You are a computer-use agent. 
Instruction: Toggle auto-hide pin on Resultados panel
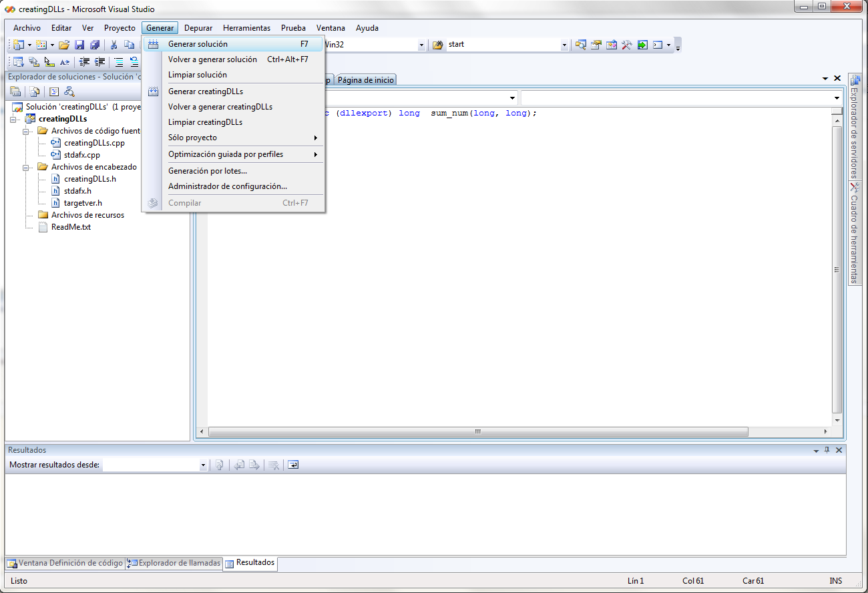(827, 450)
